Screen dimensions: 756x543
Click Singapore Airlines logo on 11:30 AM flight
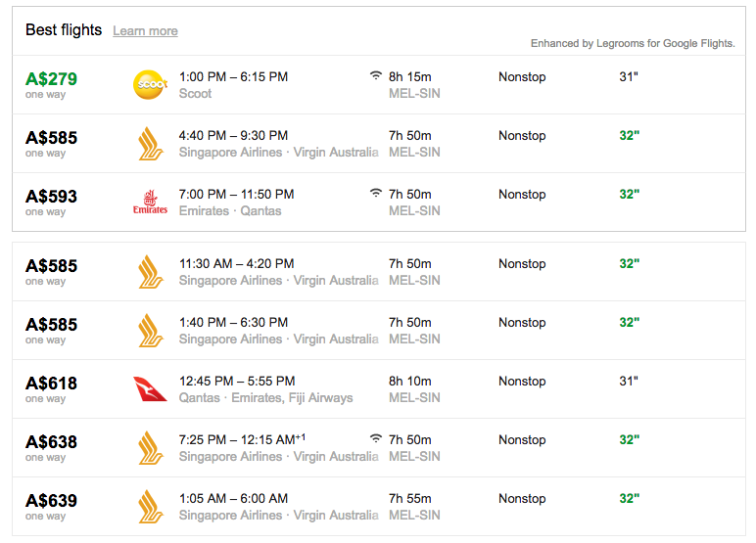tap(151, 272)
